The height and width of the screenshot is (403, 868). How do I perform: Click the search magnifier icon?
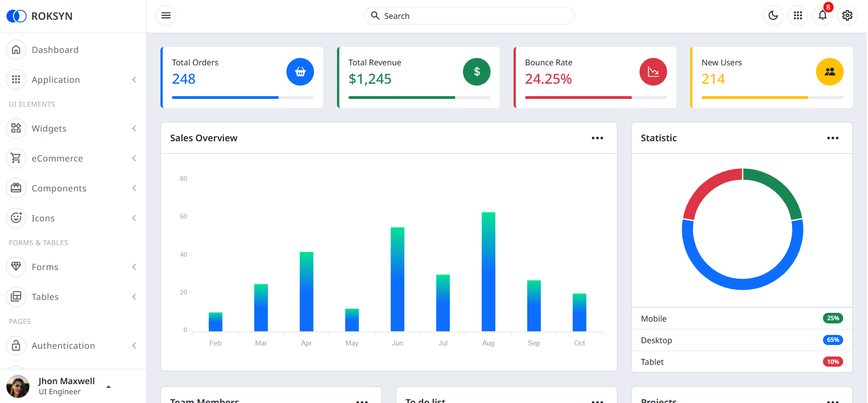[x=375, y=16]
